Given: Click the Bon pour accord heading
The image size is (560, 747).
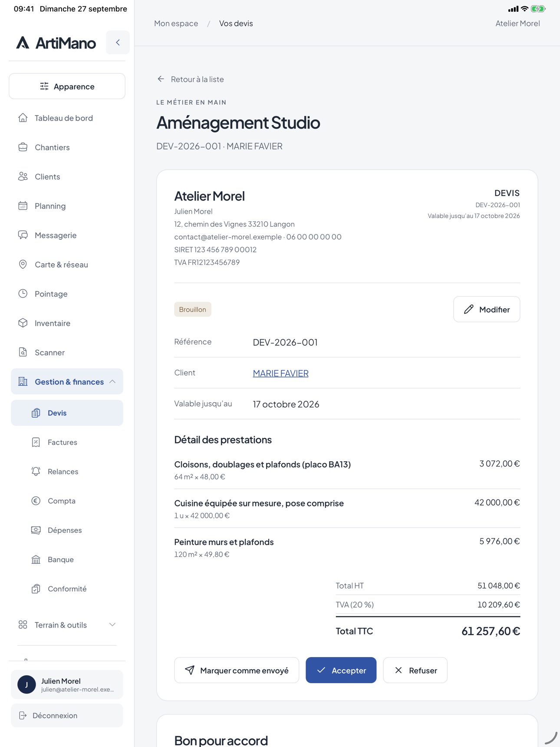Looking at the screenshot, I should 221,740.
